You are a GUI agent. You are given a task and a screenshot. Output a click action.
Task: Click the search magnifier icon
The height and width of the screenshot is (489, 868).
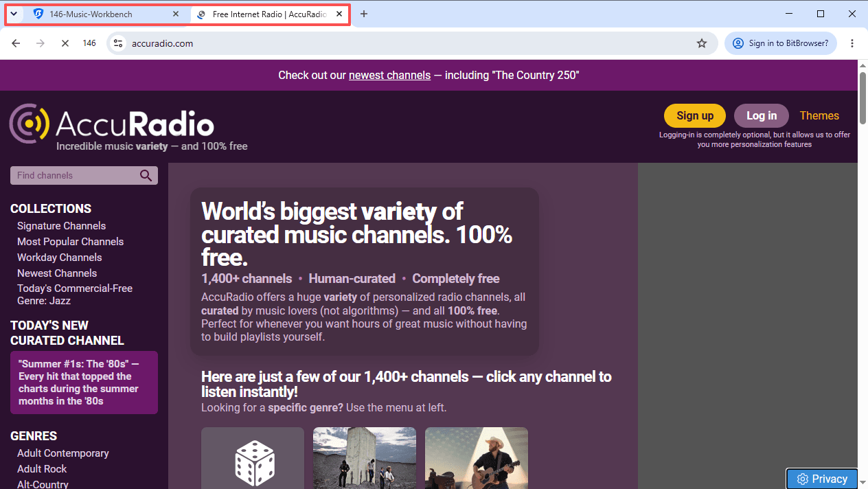click(x=146, y=175)
